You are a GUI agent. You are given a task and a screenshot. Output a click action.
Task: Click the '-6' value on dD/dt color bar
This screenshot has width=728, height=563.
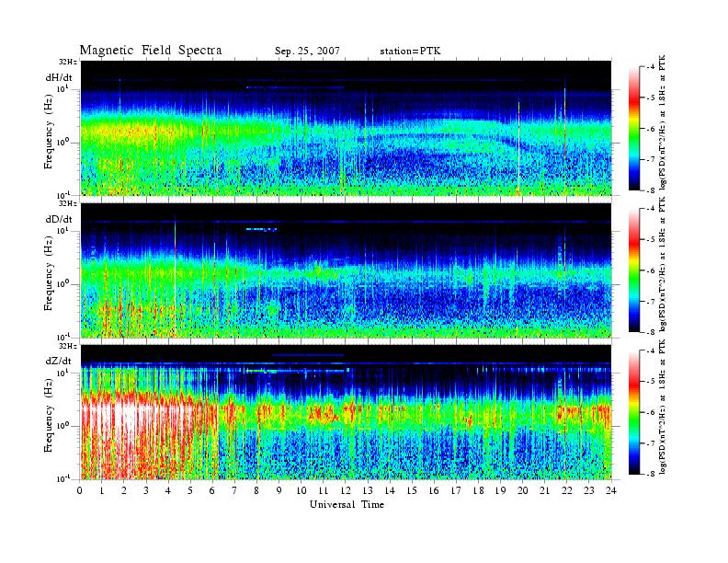pos(652,270)
